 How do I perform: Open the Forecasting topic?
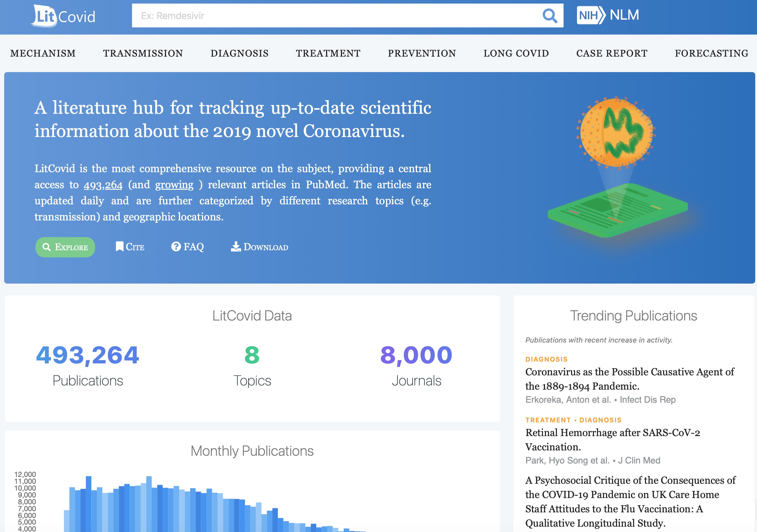711,53
